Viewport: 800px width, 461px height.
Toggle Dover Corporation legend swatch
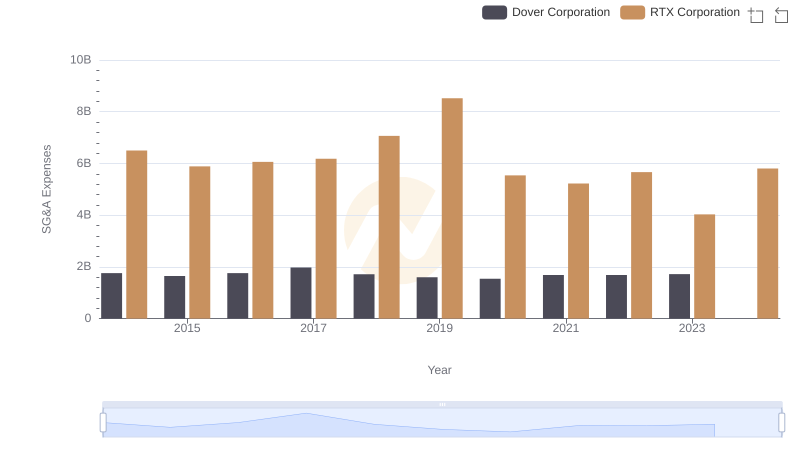pos(494,12)
